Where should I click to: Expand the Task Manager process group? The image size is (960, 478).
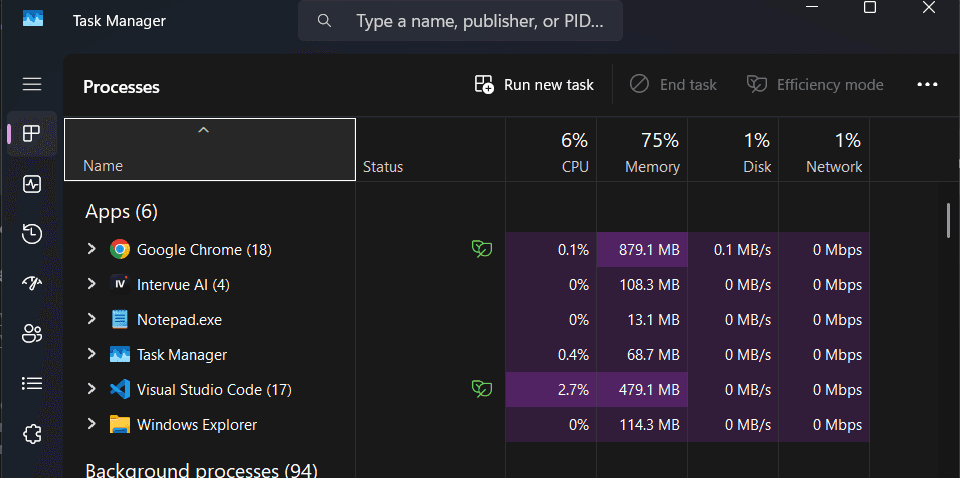pyautogui.click(x=91, y=353)
